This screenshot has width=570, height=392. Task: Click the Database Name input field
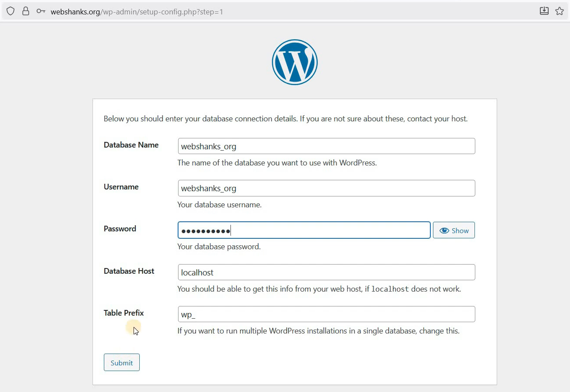326,146
